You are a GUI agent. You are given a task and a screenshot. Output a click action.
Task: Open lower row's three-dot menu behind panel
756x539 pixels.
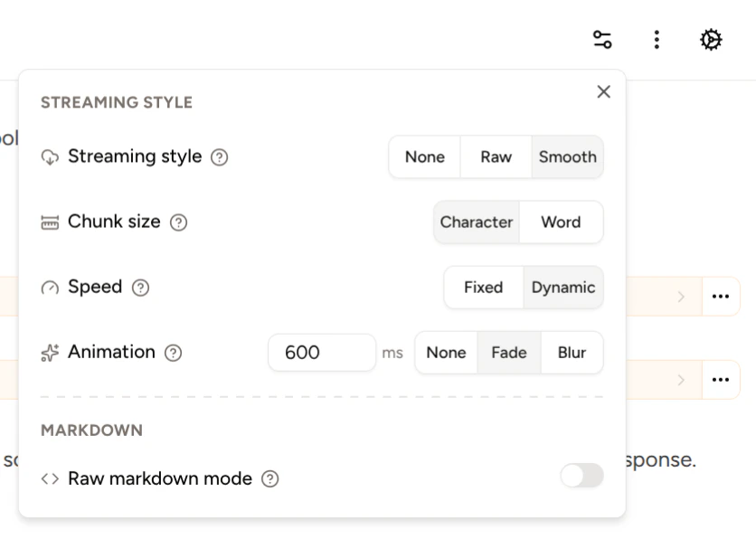(x=721, y=380)
